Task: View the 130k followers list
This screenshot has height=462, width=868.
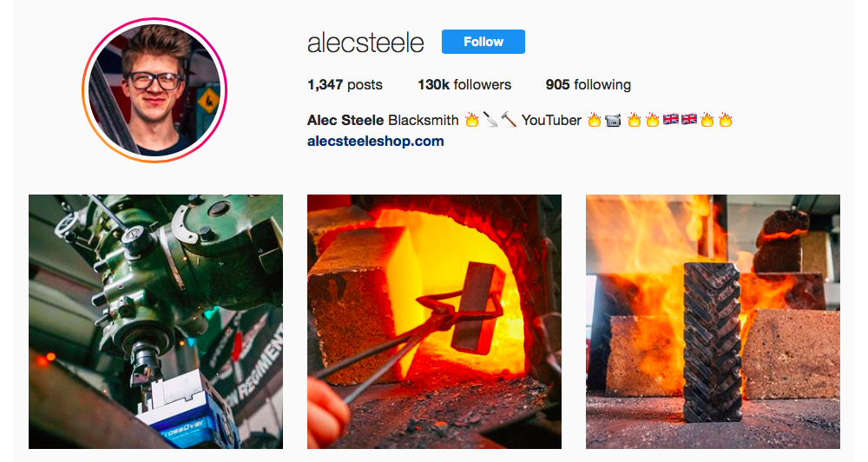Action: click(x=464, y=85)
